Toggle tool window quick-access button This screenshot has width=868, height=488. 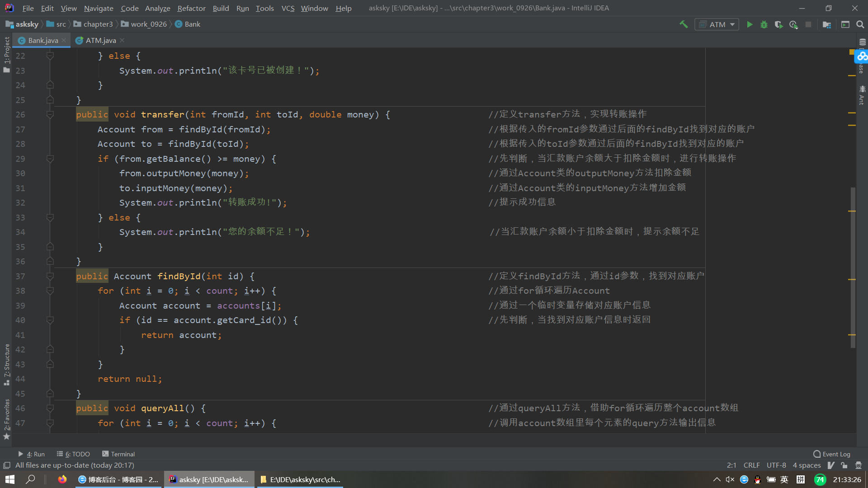pyautogui.click(x=7, y=465)
